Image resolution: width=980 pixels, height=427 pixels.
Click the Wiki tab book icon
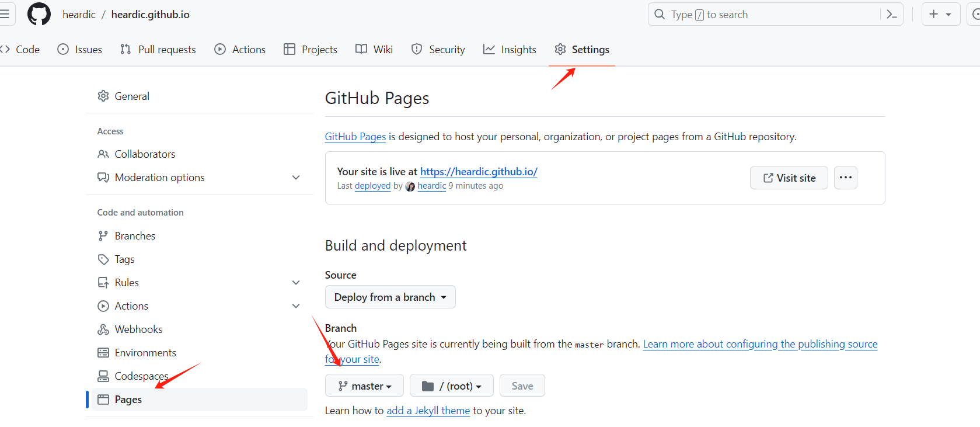pos(361,49)
